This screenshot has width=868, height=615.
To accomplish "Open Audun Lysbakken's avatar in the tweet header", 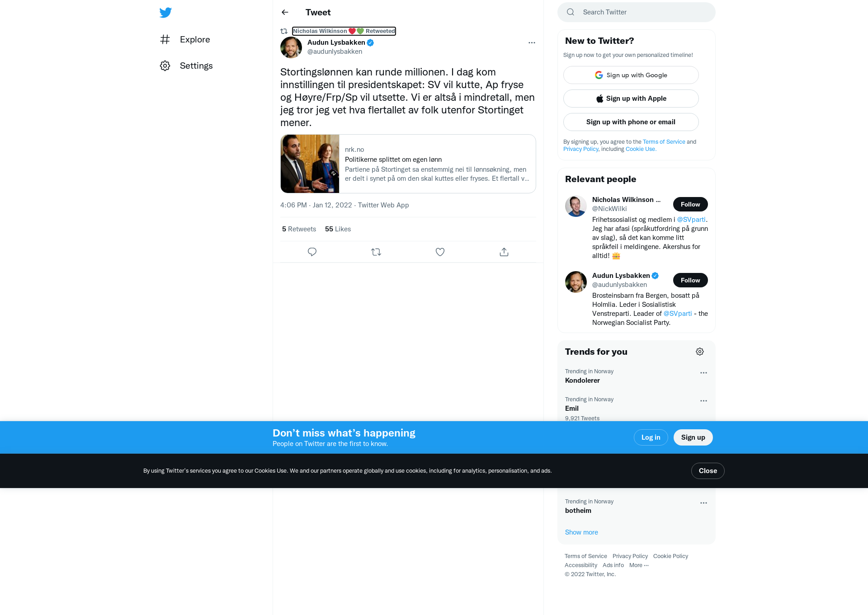I will [291, 47].
